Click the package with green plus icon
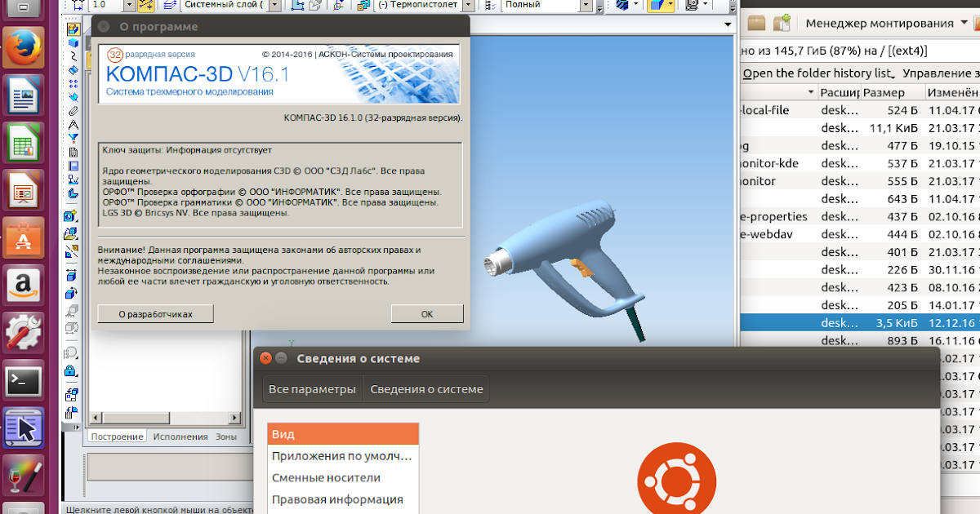This screenshot has width=980, height=514. (x=783, y=22)
